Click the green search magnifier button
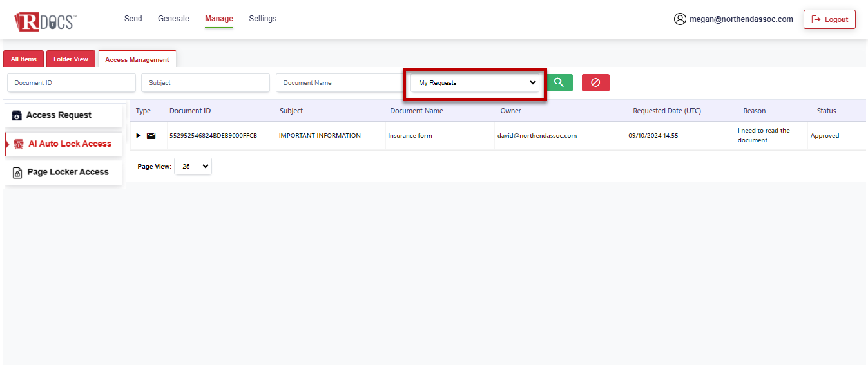Screen dimensions: 868x365 click(x=559, y=82)
